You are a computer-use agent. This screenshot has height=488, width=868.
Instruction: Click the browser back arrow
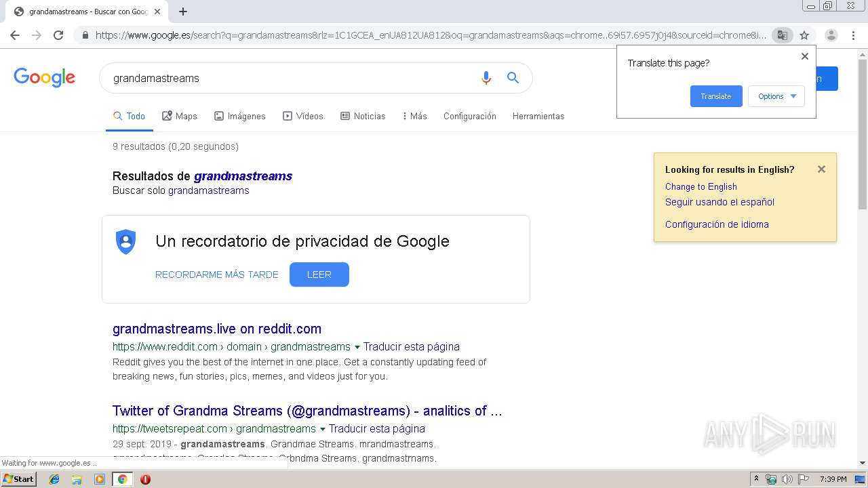coord(15,35)
